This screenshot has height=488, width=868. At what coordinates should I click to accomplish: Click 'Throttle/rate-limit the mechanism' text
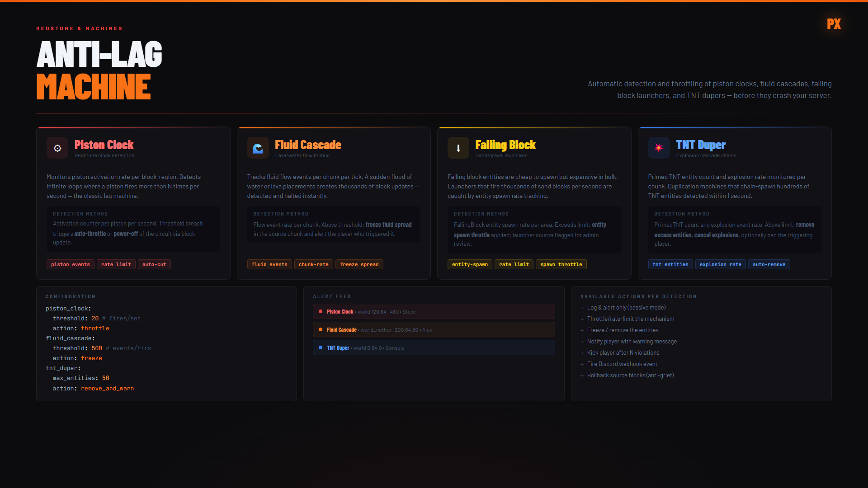pyautogui.click(x=631, y=319)
